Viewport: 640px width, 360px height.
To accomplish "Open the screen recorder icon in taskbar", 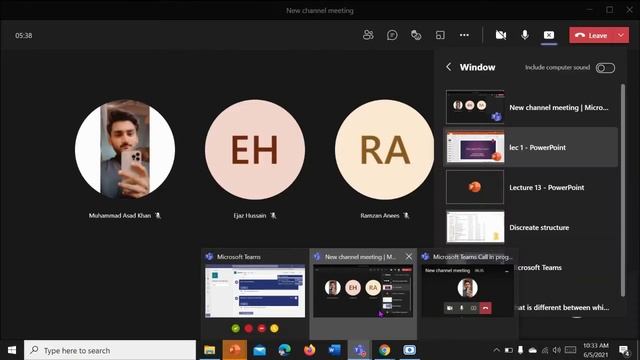I will tap(409, 350).
